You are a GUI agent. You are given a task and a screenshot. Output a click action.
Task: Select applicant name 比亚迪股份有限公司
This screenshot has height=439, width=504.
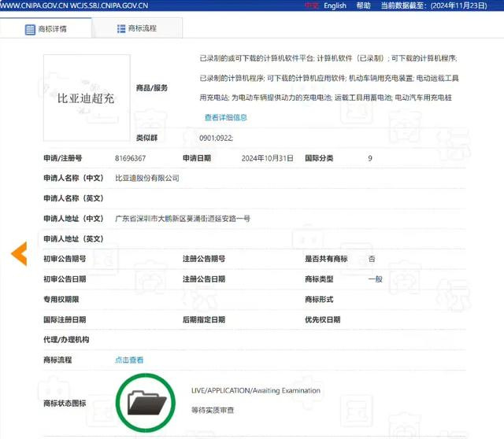click(x=147, y=179)
